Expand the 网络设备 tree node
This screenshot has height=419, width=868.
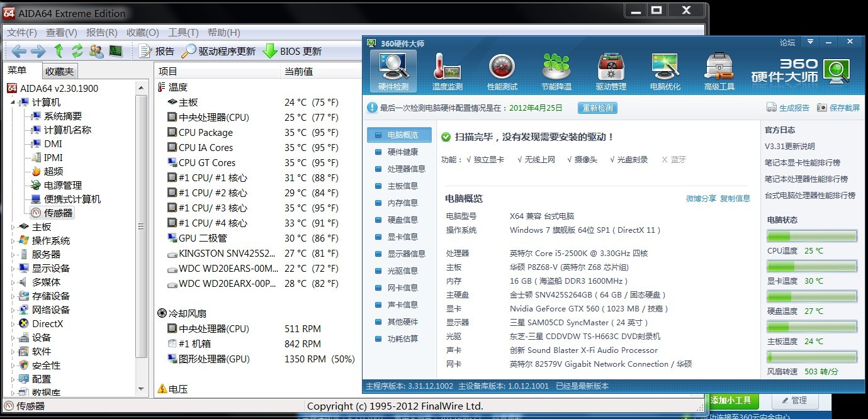click(x=14, y=310)
